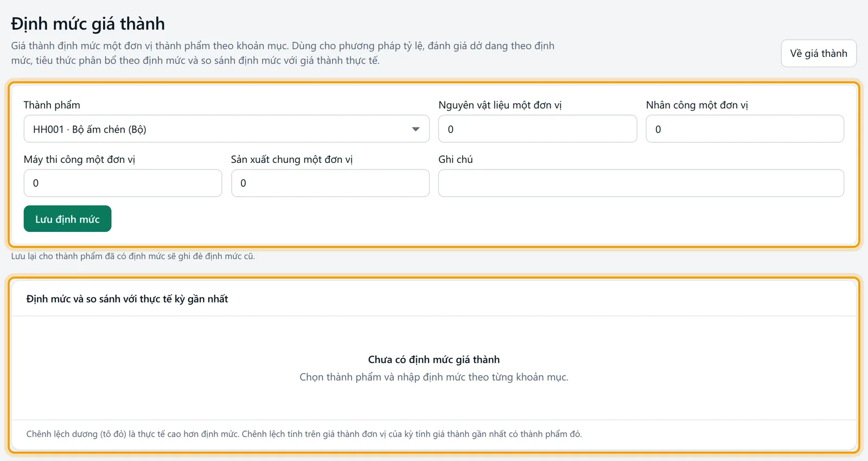Open the Thành phẩm product dropdown
Screen dimensions: 868x461
[226, 129]
